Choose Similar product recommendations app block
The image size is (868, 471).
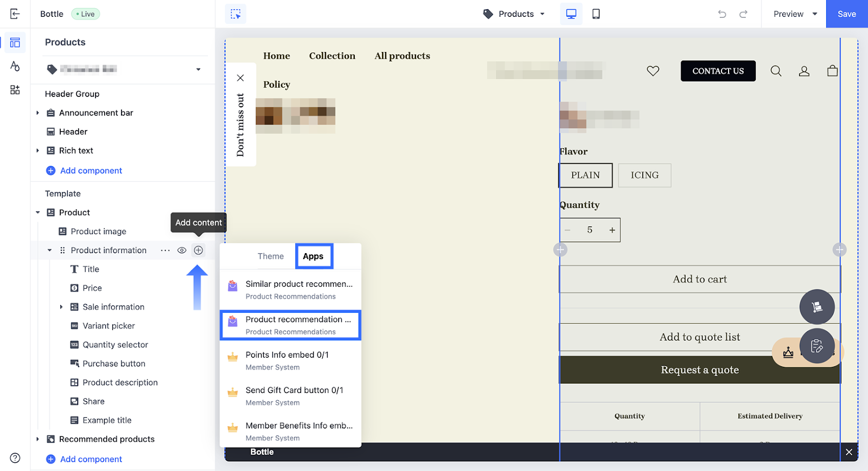290,290
